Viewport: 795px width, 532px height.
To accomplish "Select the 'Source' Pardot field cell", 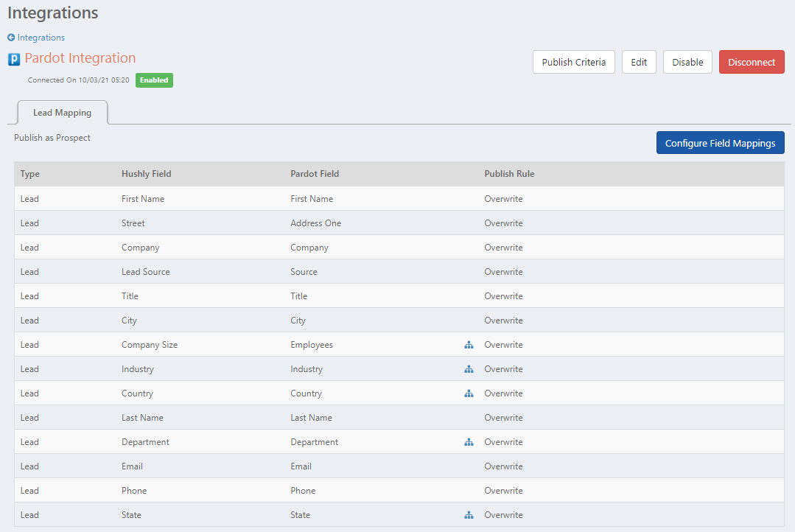I will [304, 272].
